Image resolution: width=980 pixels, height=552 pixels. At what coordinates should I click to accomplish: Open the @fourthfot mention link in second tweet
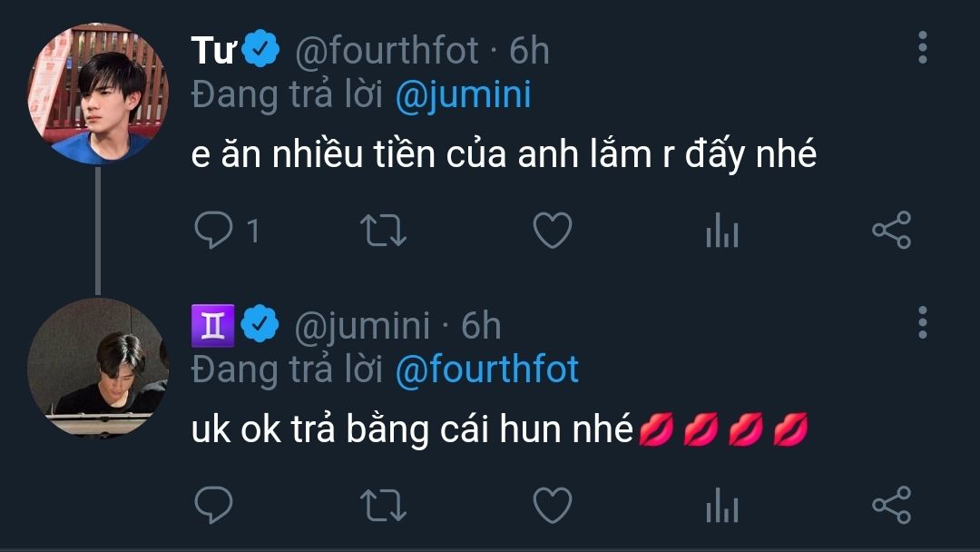(x=487, y=370)
